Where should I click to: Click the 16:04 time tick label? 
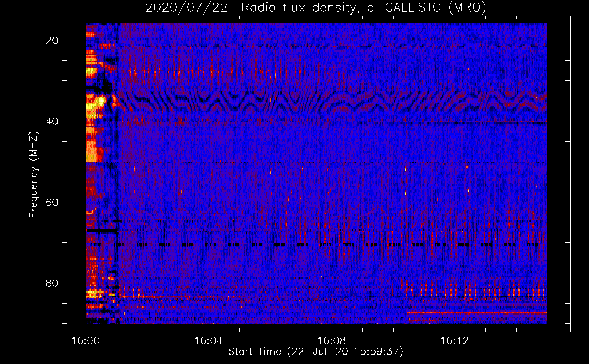click(x=209, y=341)
